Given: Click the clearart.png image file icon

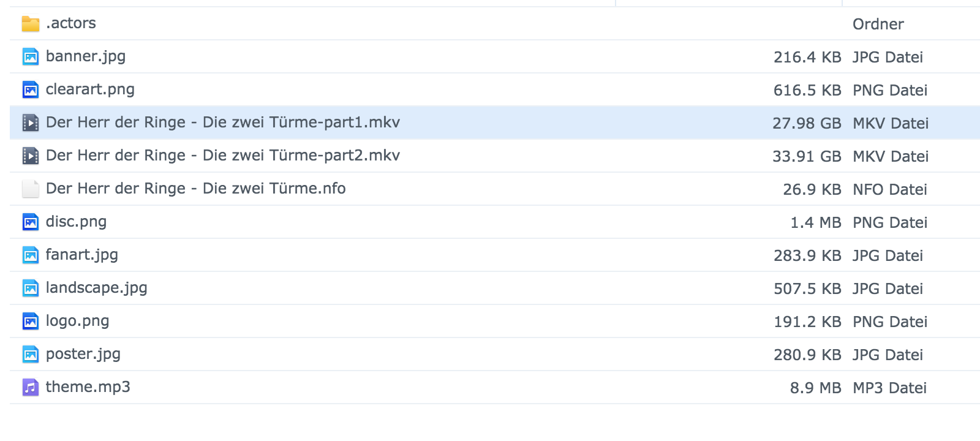Looking at the screenshot, I should 31,90.
